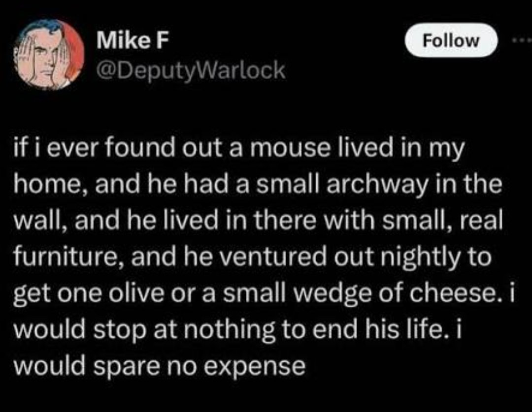Visit the @DeputyWarlock handle link
Image resolution: width=532 pixels, height=412 pixels.
191,71
